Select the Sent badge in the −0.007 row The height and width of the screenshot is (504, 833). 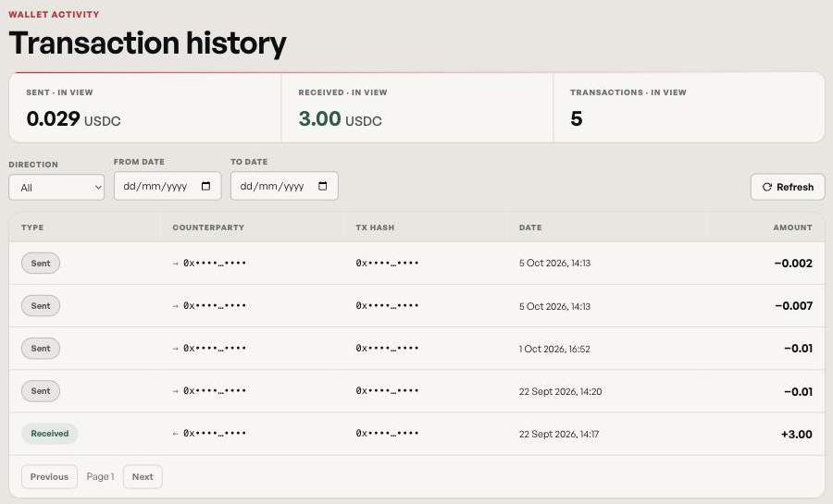[x=41, y=305]
